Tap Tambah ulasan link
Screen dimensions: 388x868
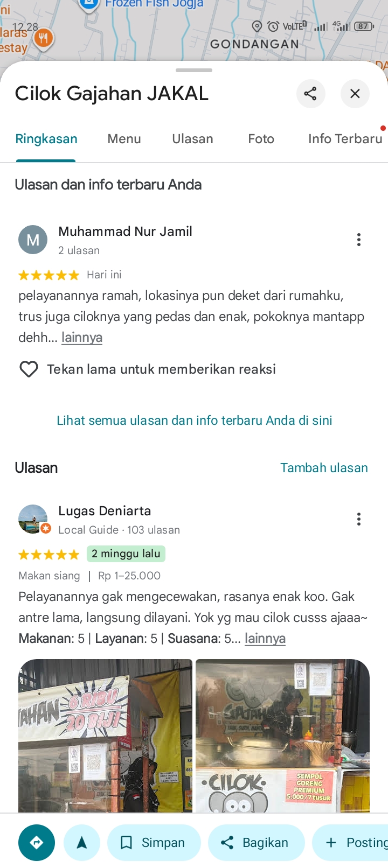pos(324,468)
